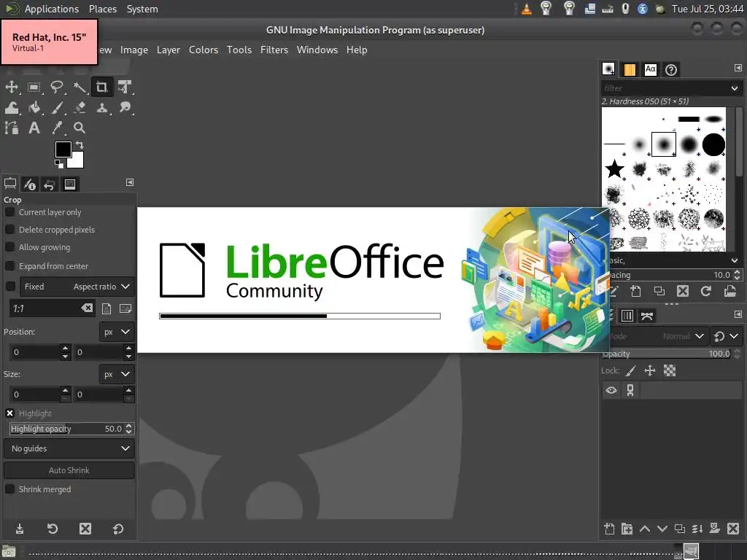Open the Colors menu
The width and height of the screenshot is (747, 560).
(204, 50)
